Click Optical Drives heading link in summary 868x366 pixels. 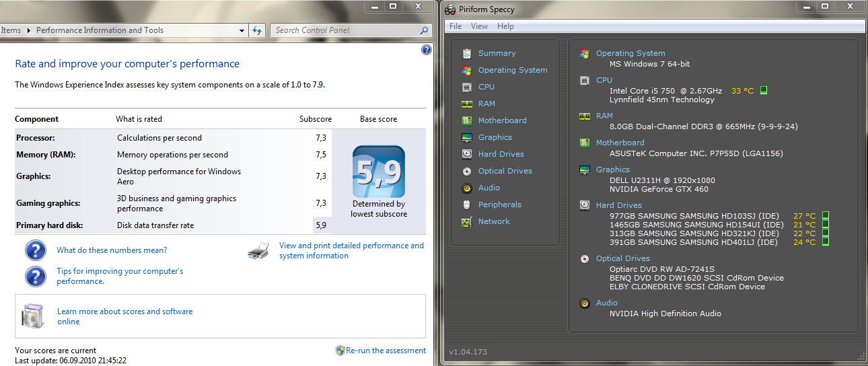pos(623,258)
